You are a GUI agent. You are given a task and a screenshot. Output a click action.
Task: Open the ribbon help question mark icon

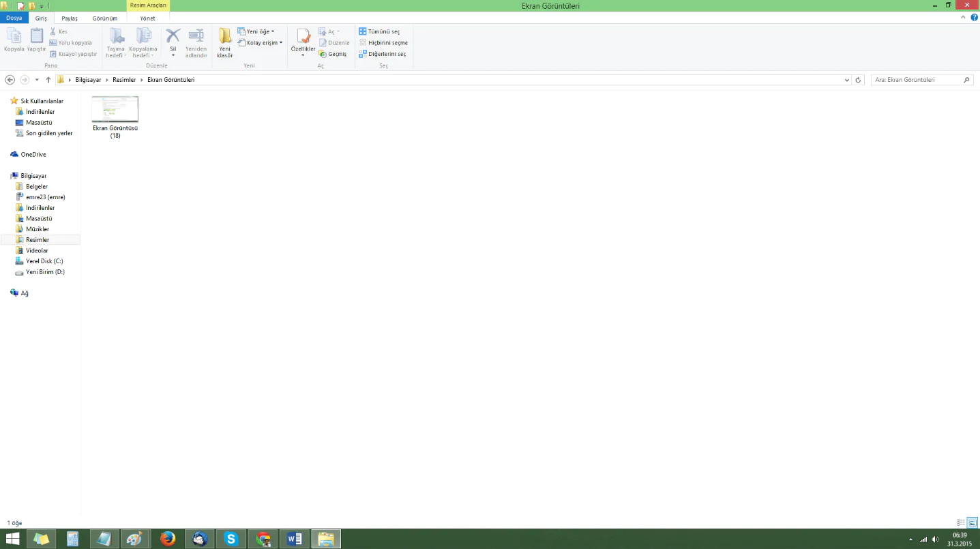point(974,18)
